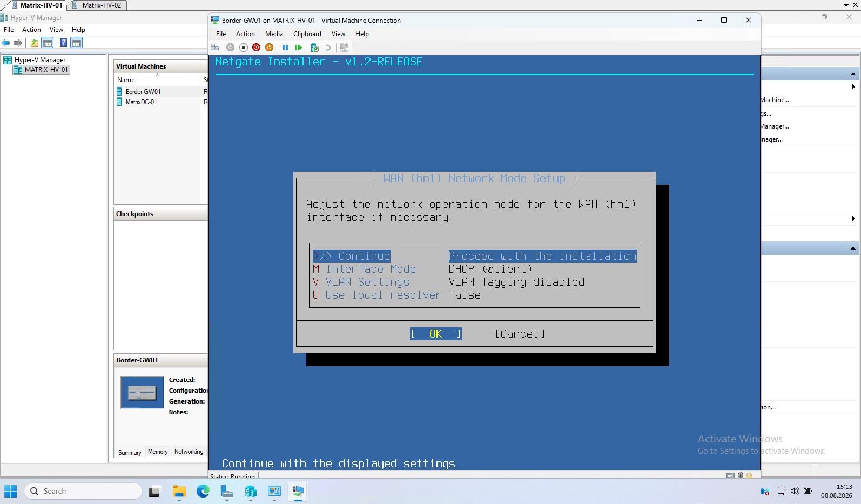Click the Revert undo-arrow icon in VM toolbar
861x504 pixels.
pyautogui.click(x=328, y=48)
